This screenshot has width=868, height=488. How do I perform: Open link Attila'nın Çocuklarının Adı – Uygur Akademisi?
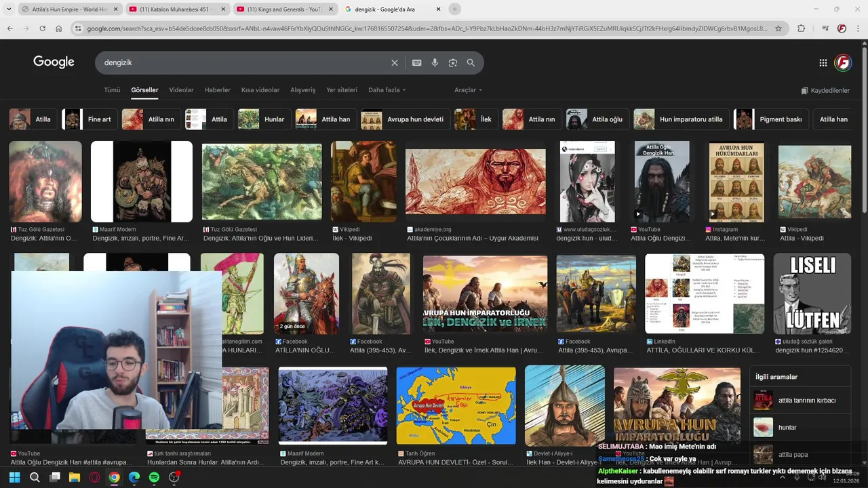(473, 239)
